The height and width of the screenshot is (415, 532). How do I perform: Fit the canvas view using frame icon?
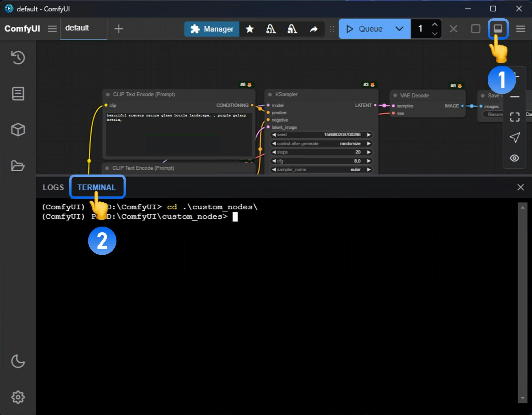click(x=515, y=117)
